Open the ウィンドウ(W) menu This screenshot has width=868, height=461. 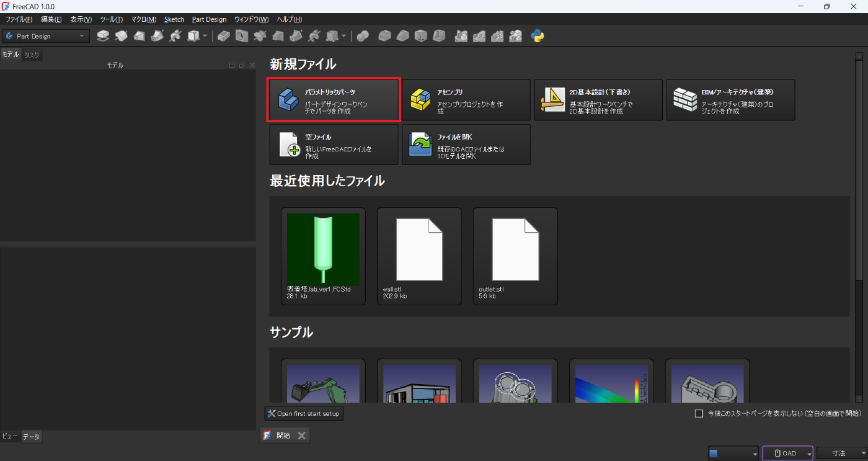click(x=251, y=19)
